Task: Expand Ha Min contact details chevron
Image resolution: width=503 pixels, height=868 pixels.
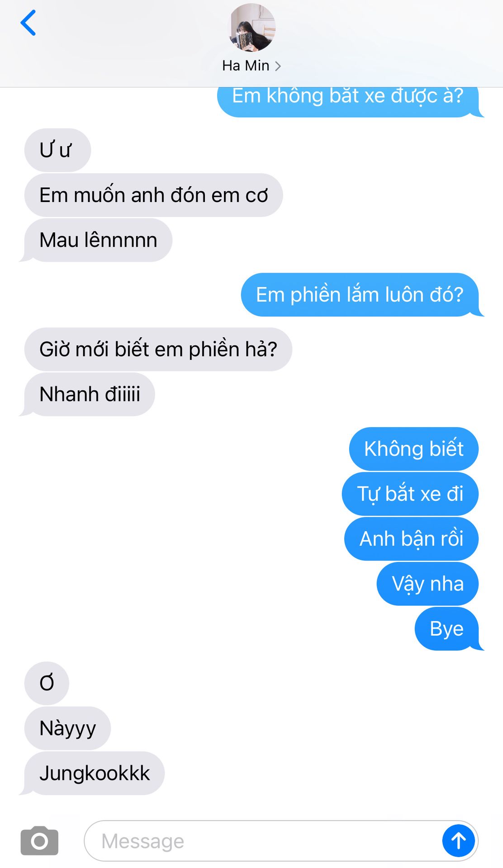Action: click(278, 66)
